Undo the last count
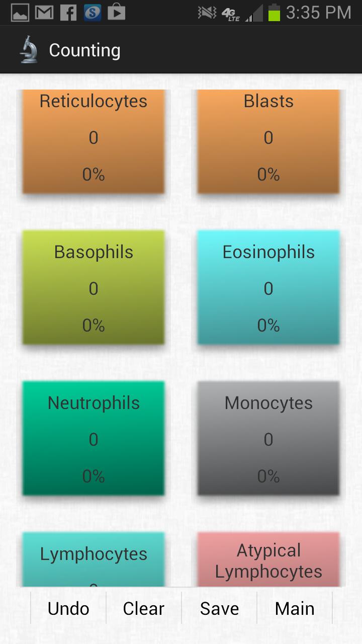 click(68, 608)
